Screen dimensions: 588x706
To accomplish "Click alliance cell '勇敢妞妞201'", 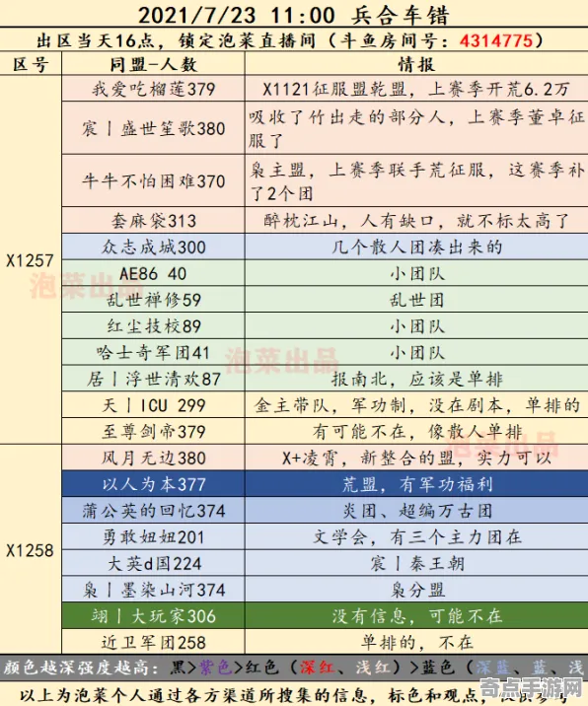I will pos(153,536).
